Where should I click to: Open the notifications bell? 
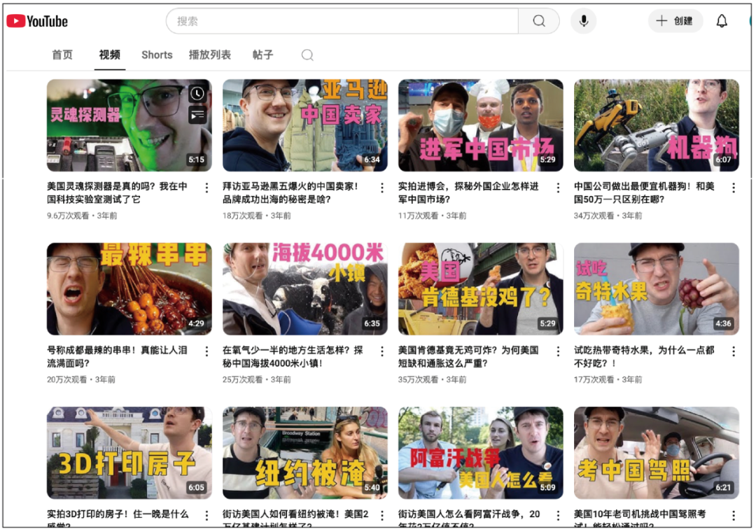[x=721, y=21]
